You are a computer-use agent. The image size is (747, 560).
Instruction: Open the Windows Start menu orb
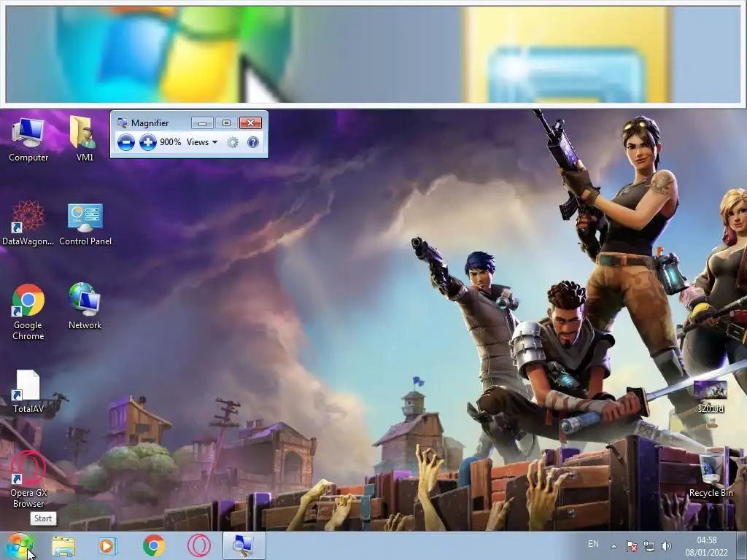click(19, 545)
